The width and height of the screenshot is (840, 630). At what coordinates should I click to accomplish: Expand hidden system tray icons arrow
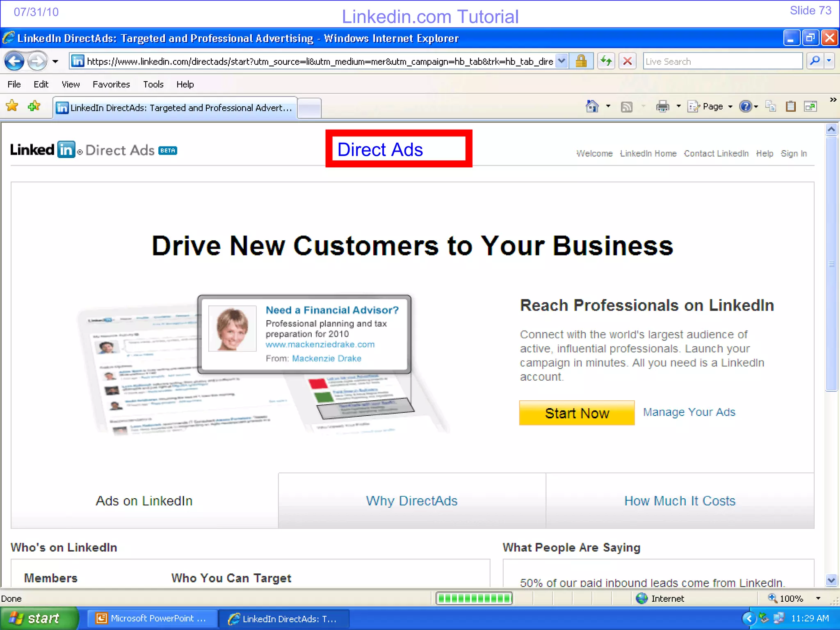(x=749, y=618)
